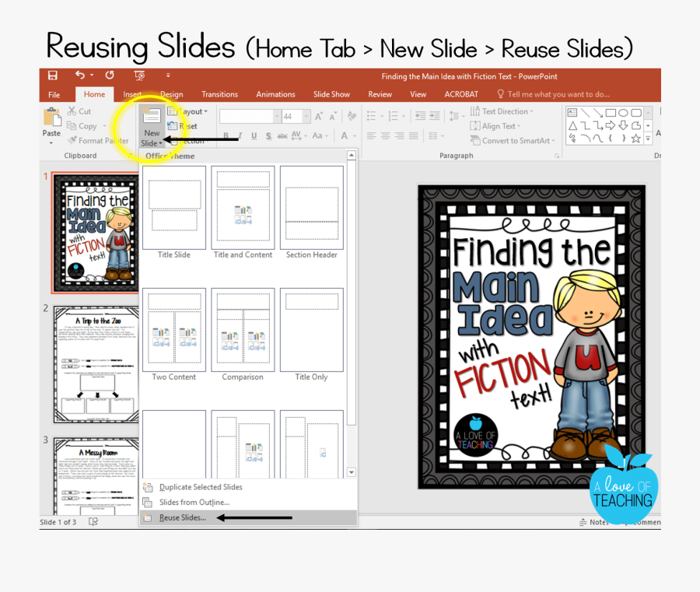Select the arrow shape from the shapes gallery

pyautogui.click(x=611, y=126)
